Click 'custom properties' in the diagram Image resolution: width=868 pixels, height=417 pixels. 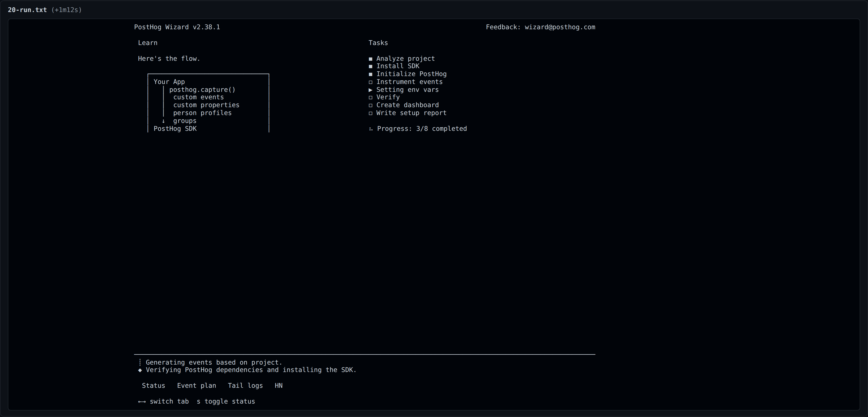tap(206, 105)
